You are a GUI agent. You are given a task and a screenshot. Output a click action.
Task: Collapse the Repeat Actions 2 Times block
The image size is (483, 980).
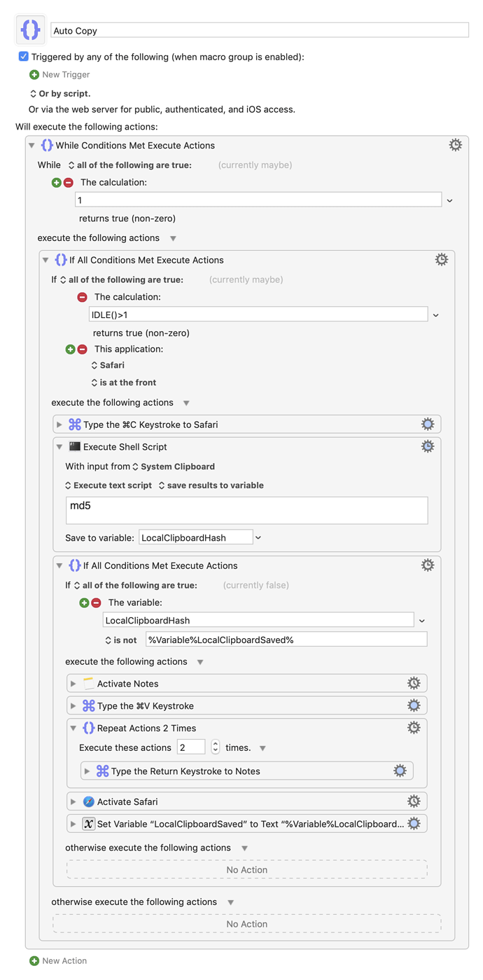point(73,729)
